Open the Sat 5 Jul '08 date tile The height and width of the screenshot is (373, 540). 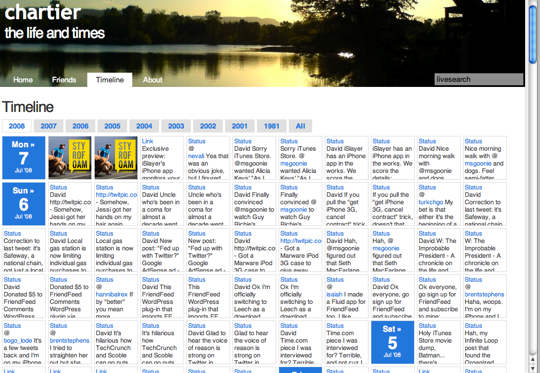(x=392, y=342)
